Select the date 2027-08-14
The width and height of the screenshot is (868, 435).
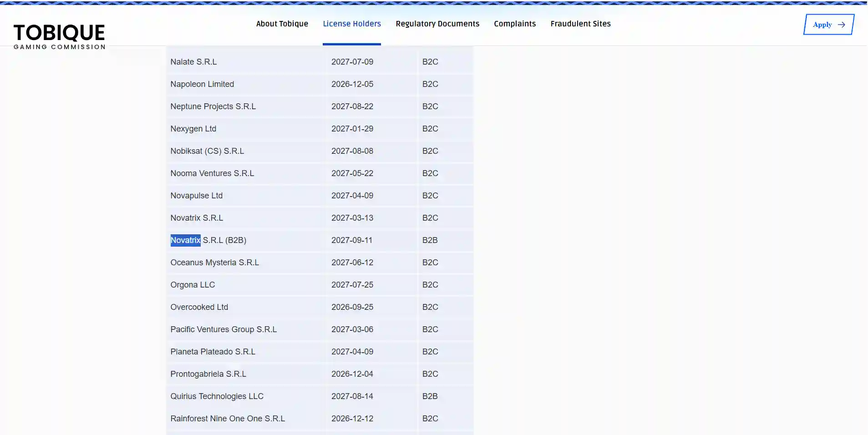click(352, 396)
